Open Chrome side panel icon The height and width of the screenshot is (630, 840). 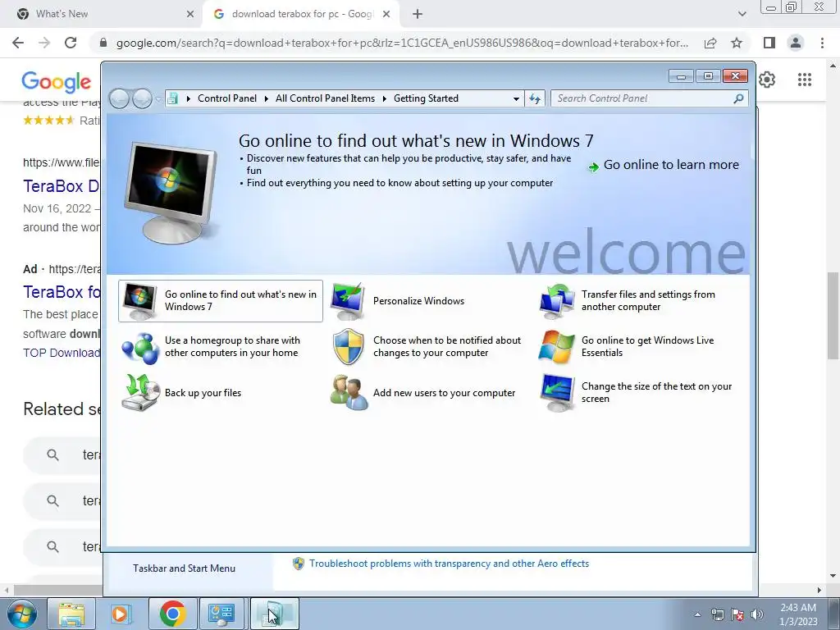[x=769, y=43]
